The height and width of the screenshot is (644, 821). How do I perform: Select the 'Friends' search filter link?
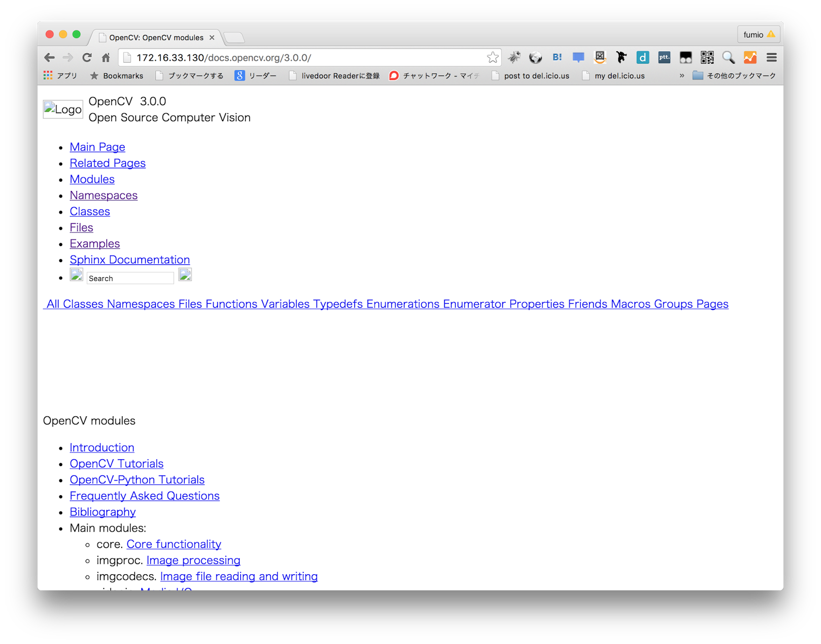click(x=588, y=304)
